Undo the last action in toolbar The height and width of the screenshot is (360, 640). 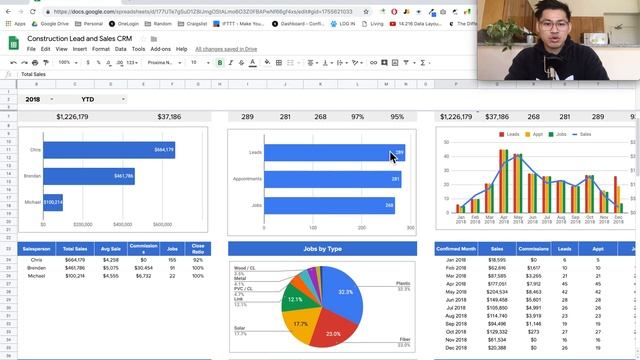coord(13,63)
